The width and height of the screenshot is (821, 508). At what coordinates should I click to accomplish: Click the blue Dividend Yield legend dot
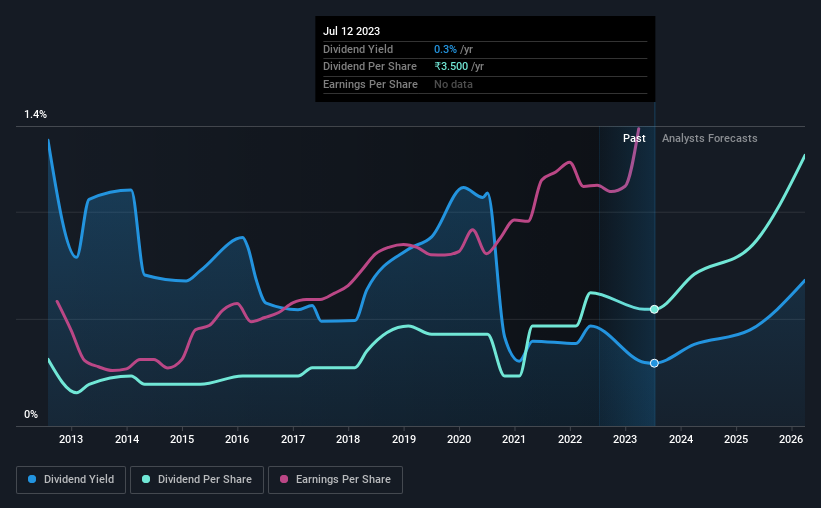(32, 479)
